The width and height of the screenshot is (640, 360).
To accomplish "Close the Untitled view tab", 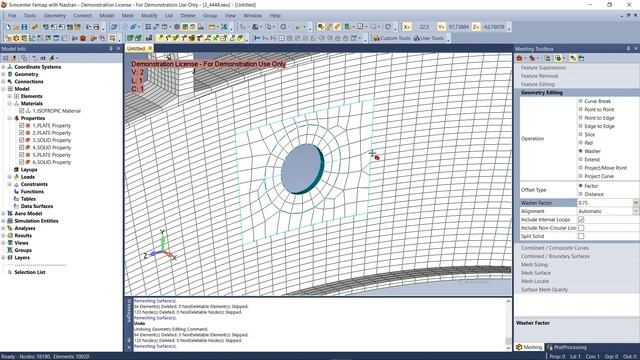I will tap(150, 49).
